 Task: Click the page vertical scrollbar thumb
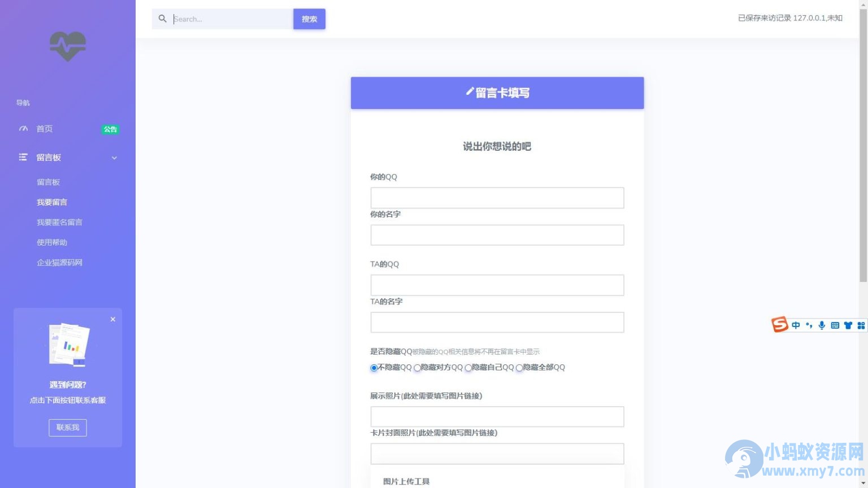pyautogui.click(x=863, y=146)
